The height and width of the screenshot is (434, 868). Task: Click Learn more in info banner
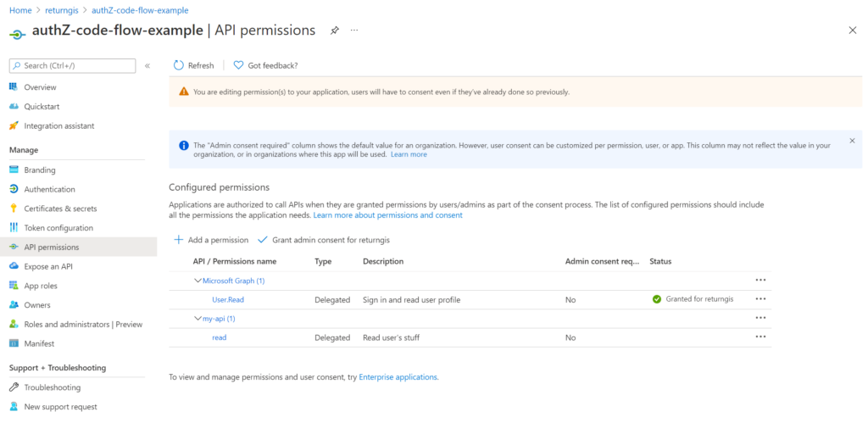pyautogui.click(x=409, y=155)
